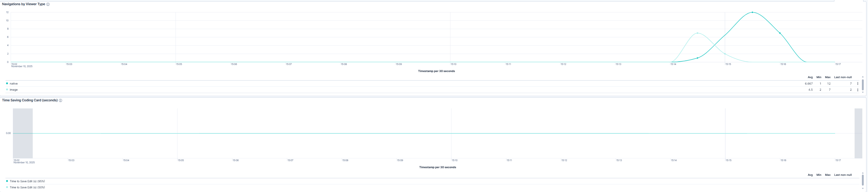This screenshot has width=868, height=192.
Task: Click Last non-null header in Time Saving legend
Action: (x=843, y=175)
